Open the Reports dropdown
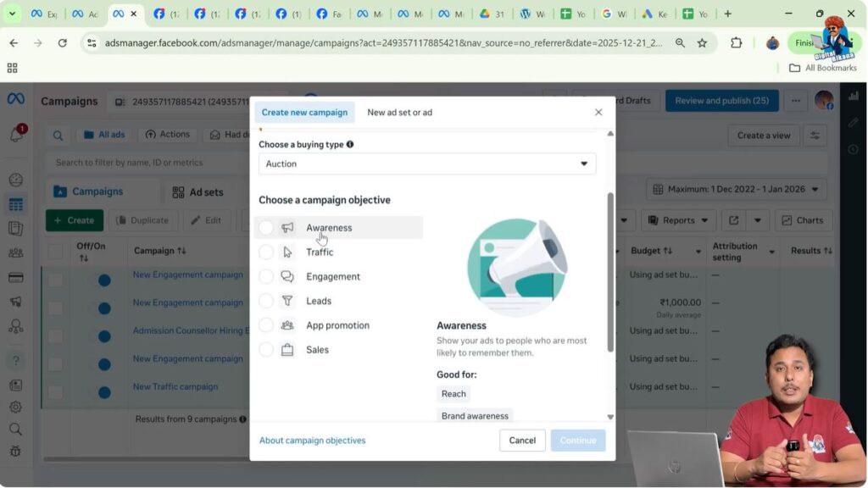 (x=678, y=220)
